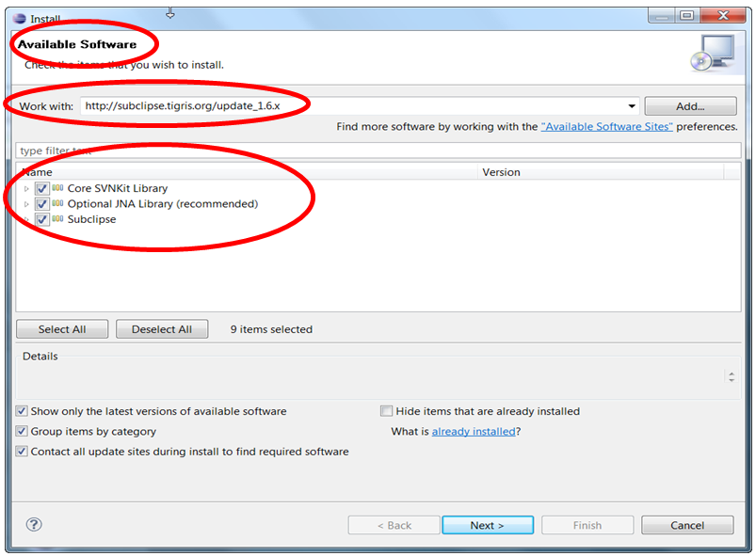Image resolution: width=756 pixels, height=556 pixels.
Task: Click the Subclipse category icon
Action: pos(57,219)
